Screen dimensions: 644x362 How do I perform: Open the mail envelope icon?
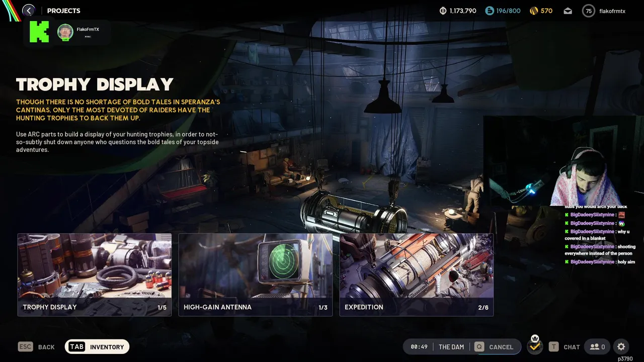568,11
